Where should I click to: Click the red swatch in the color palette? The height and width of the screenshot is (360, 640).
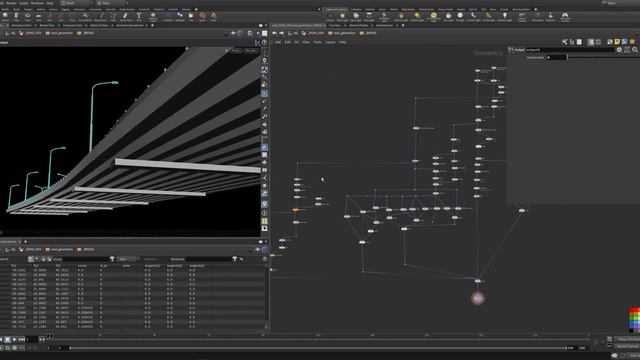(x=633, y=311)
